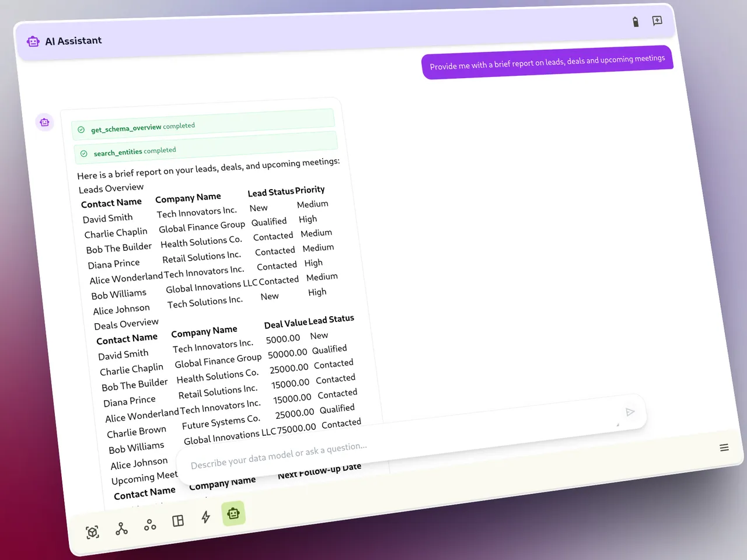The image size is (747, 560).
Task: Check the battery indicator at top right
Action: [x=636, y=22]
